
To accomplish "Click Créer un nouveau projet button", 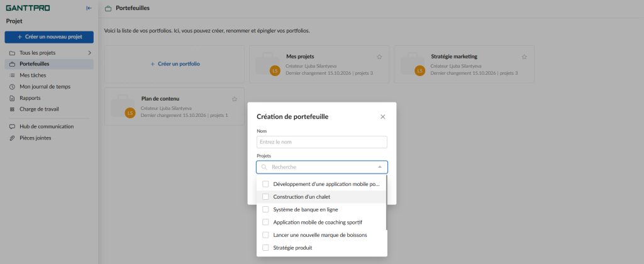I will pyautogui.click(x=49, y=37).
